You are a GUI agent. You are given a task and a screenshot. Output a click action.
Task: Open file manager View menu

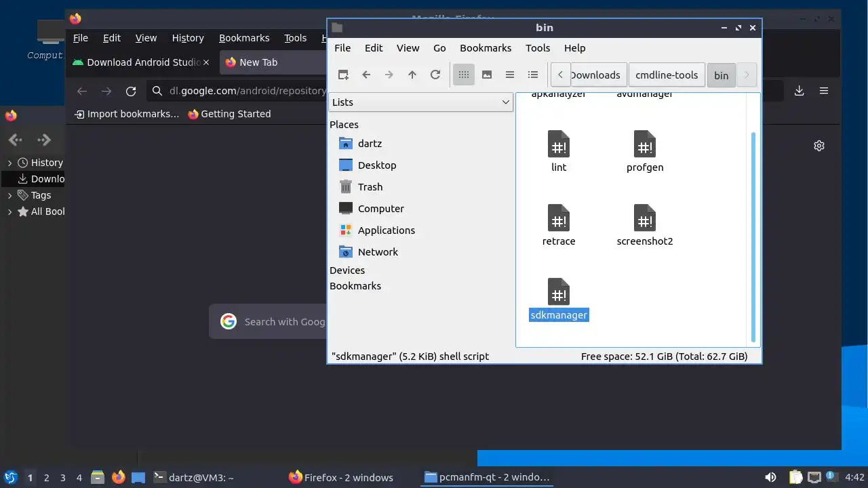click(x=408, y=48)
